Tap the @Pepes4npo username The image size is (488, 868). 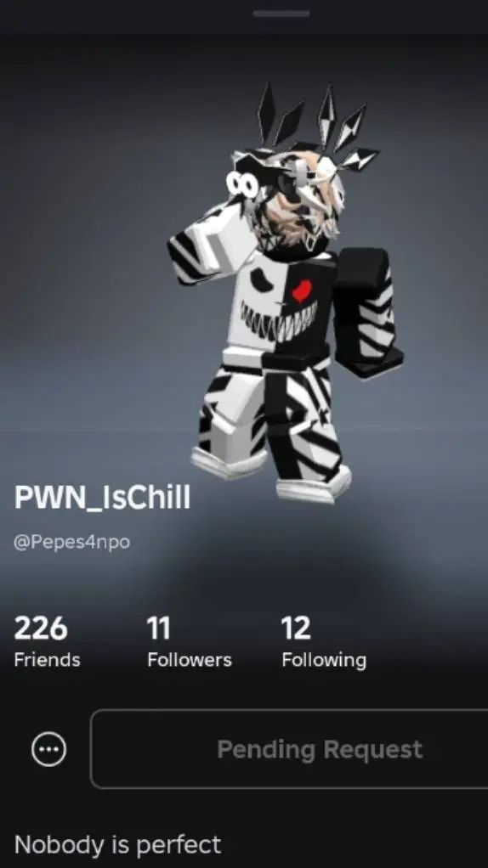pos(72,541)
